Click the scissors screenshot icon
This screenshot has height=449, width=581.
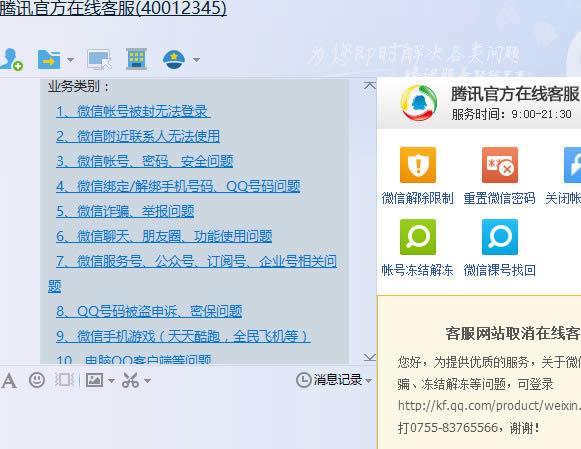coord(130,380)
